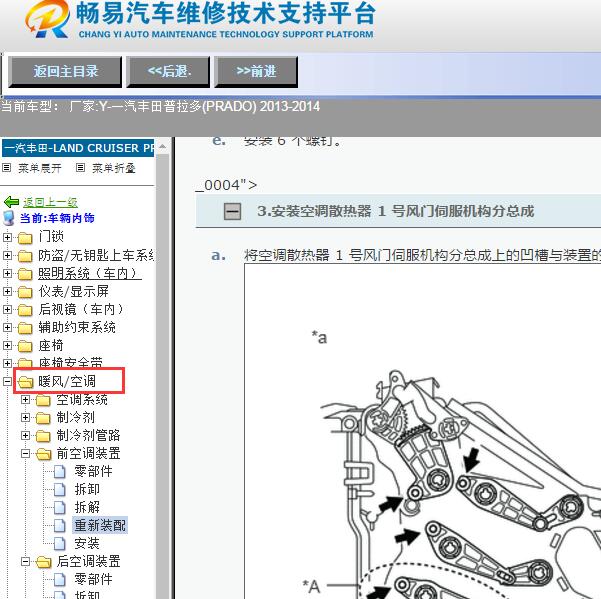
Task: Click the 门锁 folder icon
Action: (x=25, y=238)
